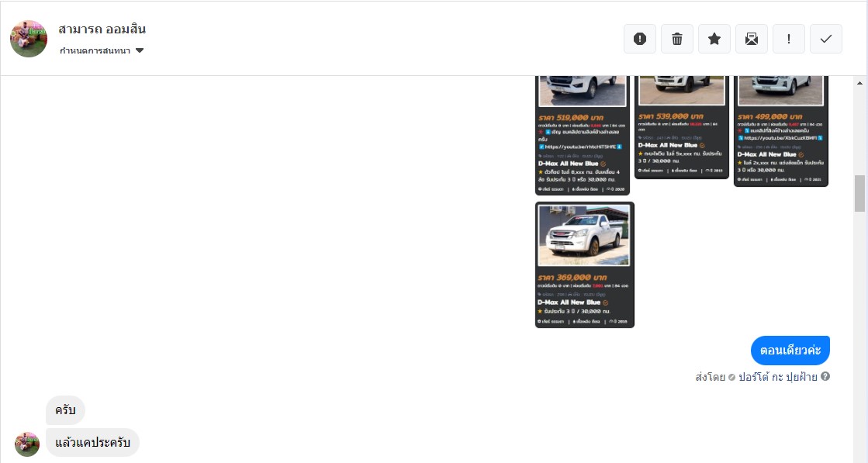Expand the กำหนดการสนทนา dropdown

pyautogui.click(x=102, y=51)
